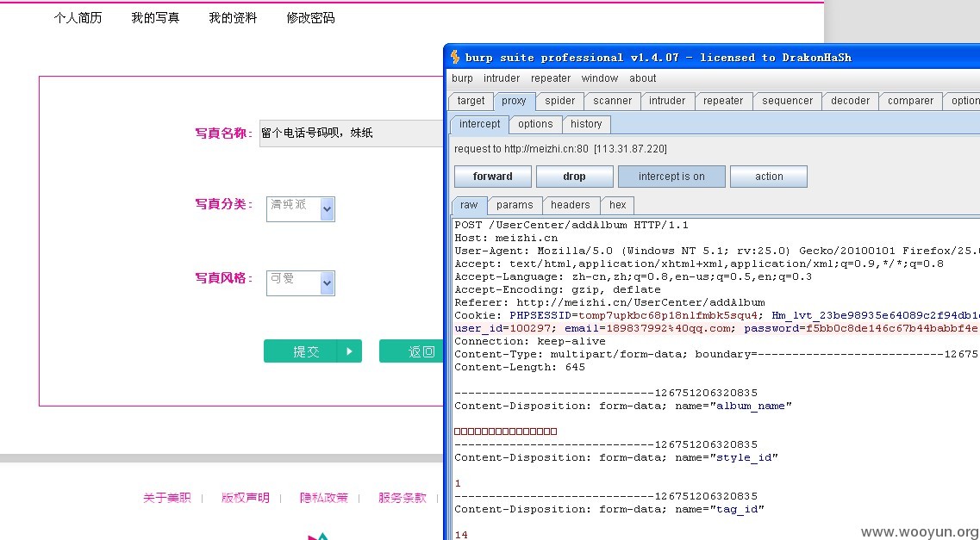Switch to the sequencer tab
This screenshot has width=980, height=540.
788,101
